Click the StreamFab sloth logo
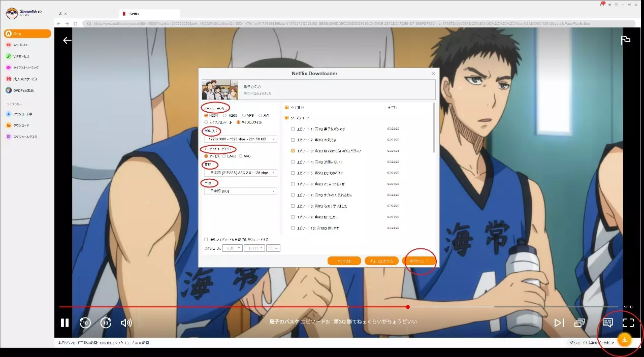Image resolution: width=644 pixels, height=357 pixels. coord(11,13)
